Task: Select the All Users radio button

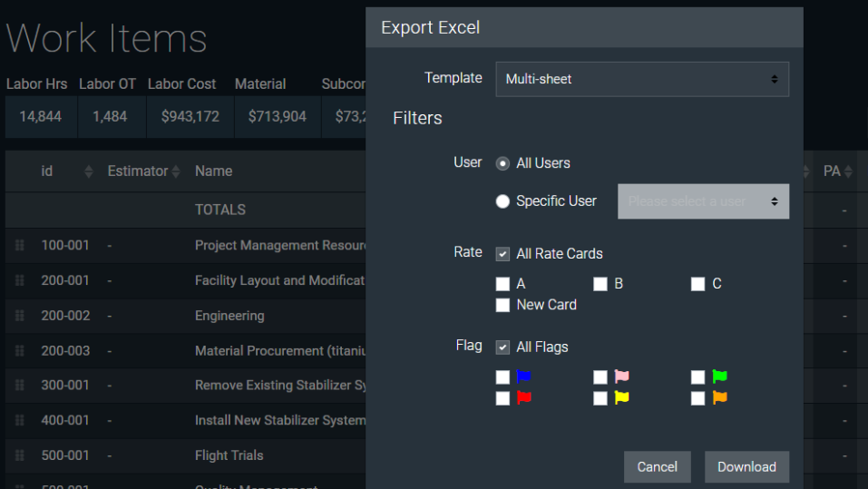Action: pos(502,163)
